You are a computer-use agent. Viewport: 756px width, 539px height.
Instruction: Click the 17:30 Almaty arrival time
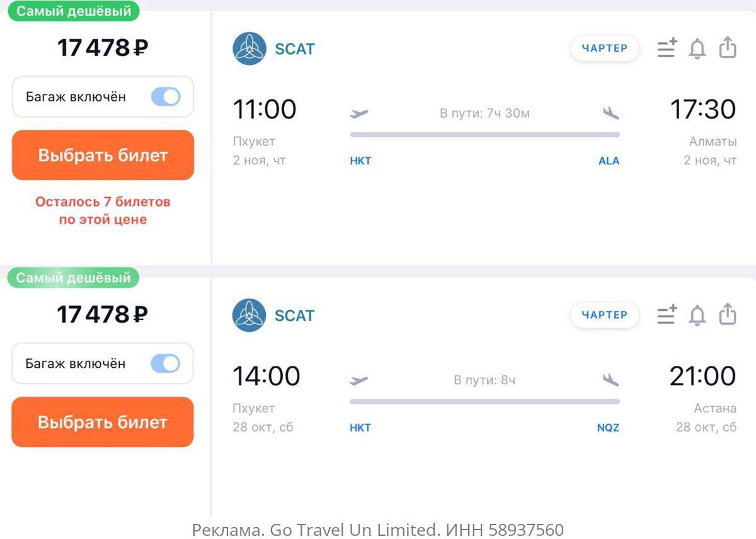(x=702, y=109)
